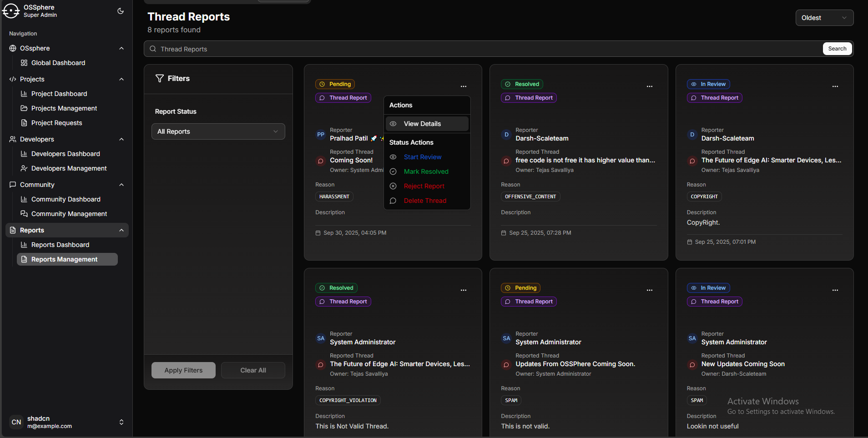Click the PP reporter avatar
Viewport: 868px width, 438px height.
pos(321,135)
